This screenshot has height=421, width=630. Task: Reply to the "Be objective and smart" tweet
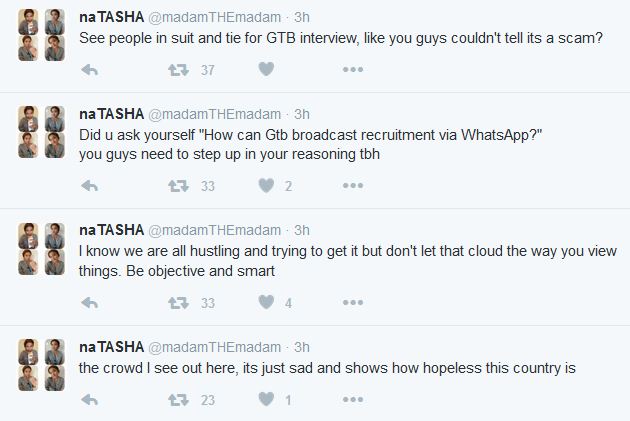coord(89,303)
